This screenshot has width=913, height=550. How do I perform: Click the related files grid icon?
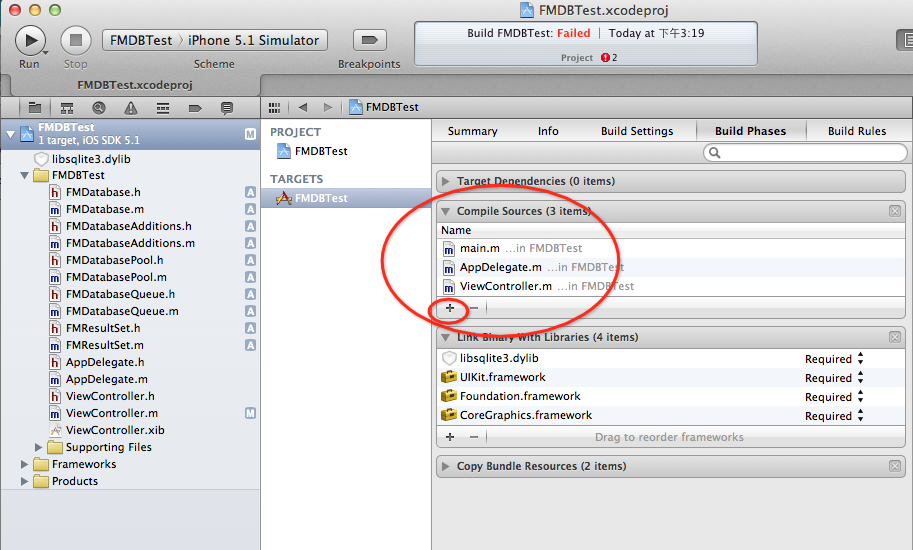click(274, 107)
